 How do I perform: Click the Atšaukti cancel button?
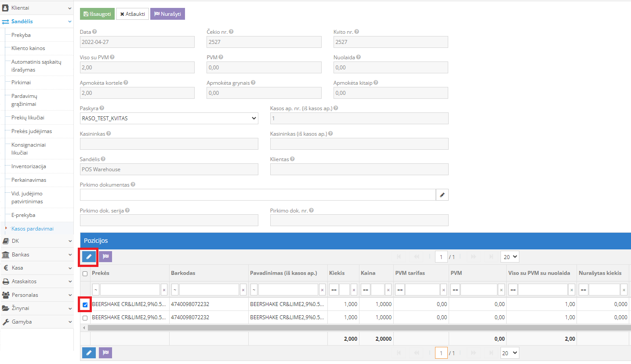coord(132,14)
